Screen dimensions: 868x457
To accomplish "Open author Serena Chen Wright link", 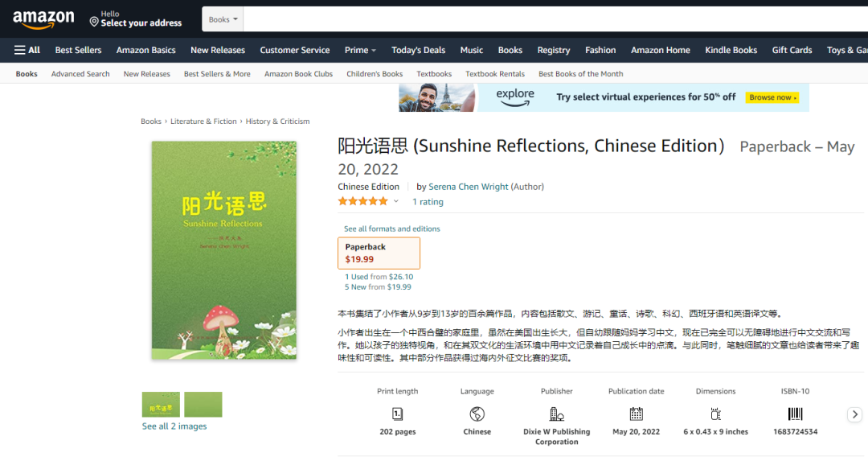I will (x=468, y=187).
